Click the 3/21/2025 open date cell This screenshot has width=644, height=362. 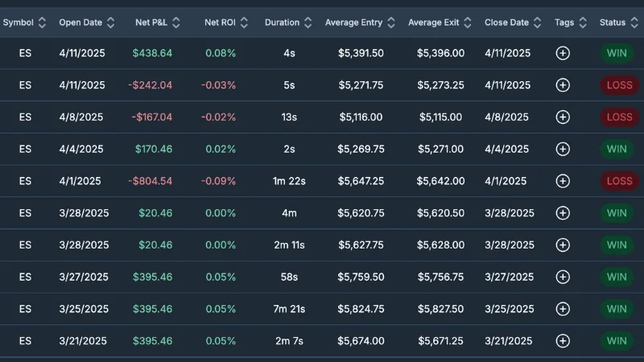click(x=83, y=341)
